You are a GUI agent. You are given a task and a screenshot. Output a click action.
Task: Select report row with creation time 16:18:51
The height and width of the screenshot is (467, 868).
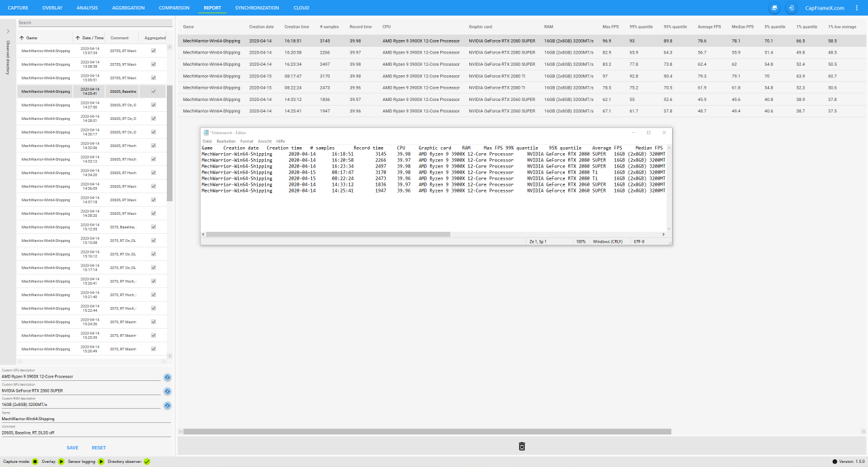tap(523, 41)
